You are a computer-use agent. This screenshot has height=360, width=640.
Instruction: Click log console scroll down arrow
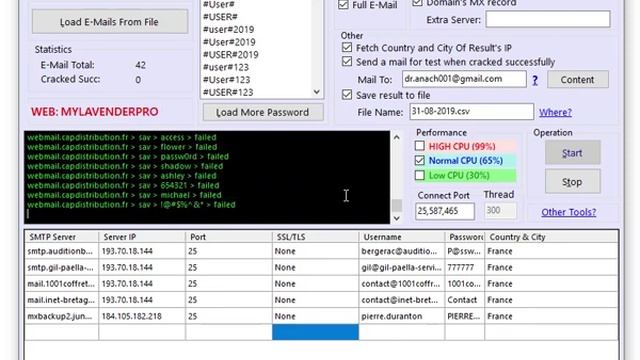click(396, 218)
